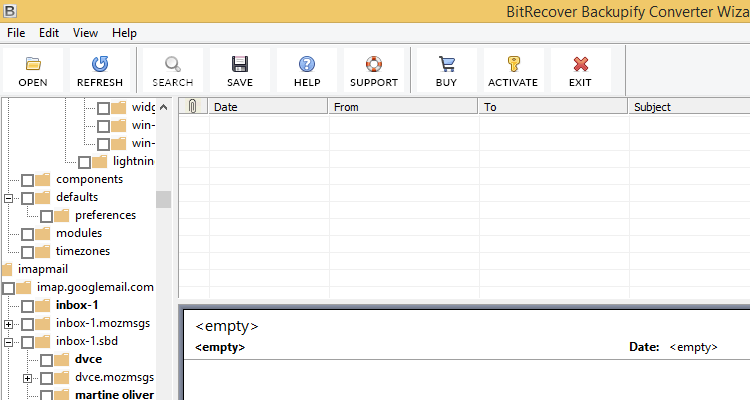Check the inbox-1.sbd checkbox
The height and width of the screenshot is (400, 750).
(x=27, y=342)
